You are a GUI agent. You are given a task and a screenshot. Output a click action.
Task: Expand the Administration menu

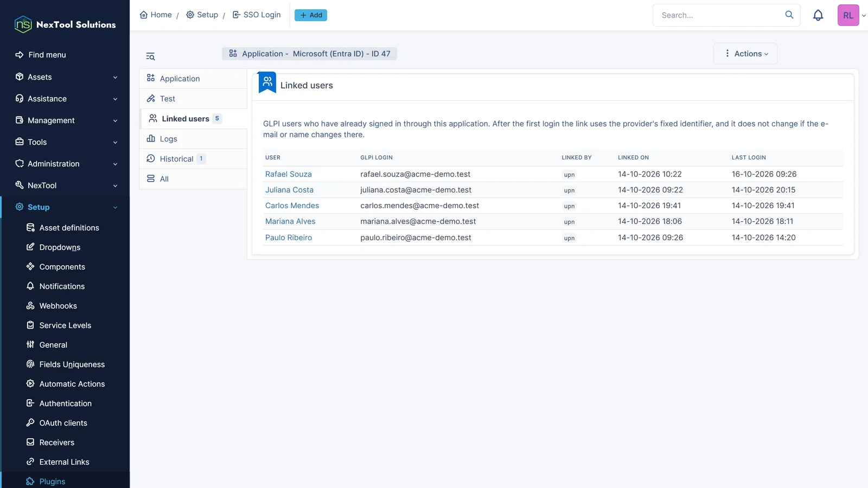coord(65,164)
